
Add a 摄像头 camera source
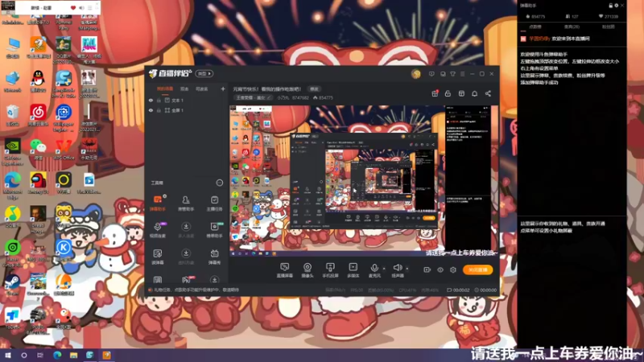click(308, 270)
